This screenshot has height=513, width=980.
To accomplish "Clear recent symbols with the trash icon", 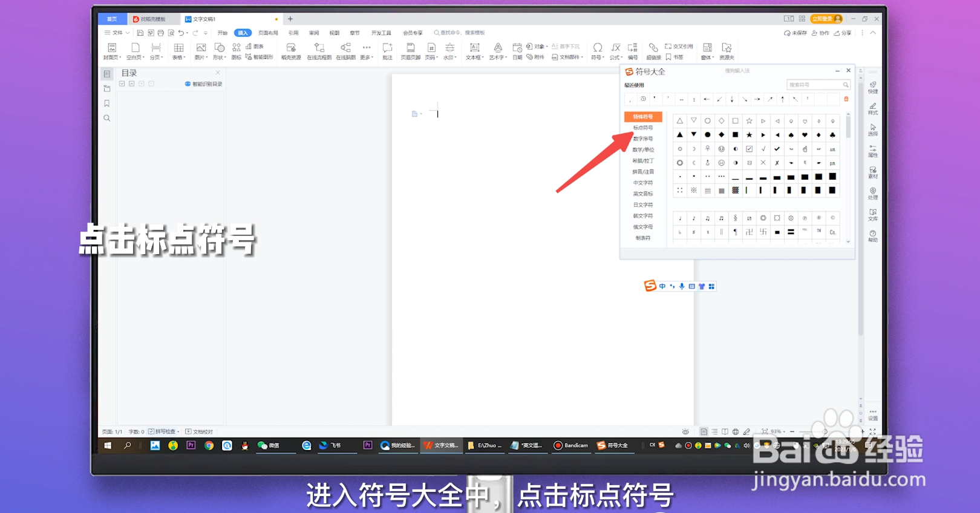I will pyautogui.click(x=846, y=99).
